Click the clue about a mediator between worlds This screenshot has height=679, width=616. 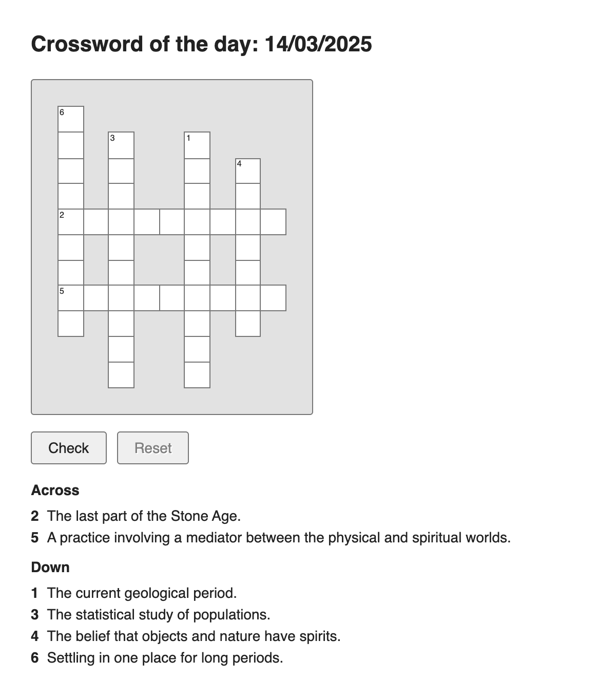279,538
